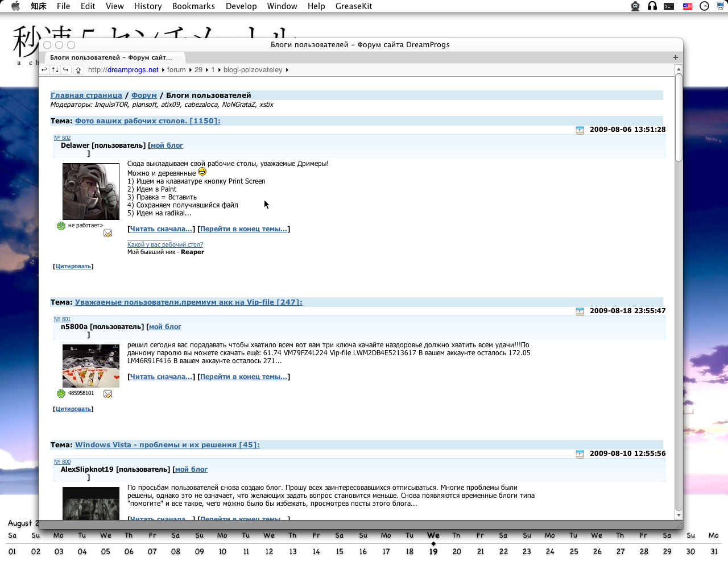Click Читать сначала in Delawer's post

tap(161, 229)
